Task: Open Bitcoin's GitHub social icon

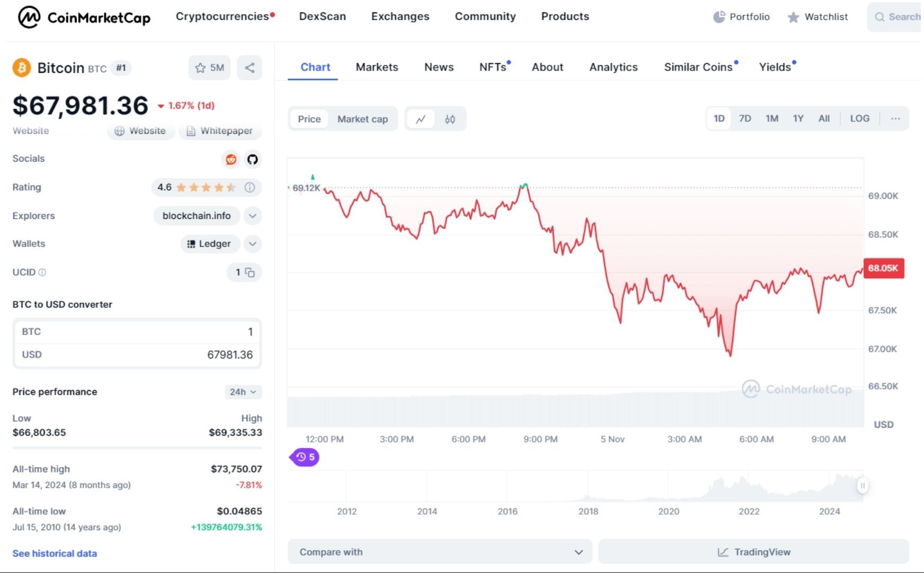Action: (253, 159)
